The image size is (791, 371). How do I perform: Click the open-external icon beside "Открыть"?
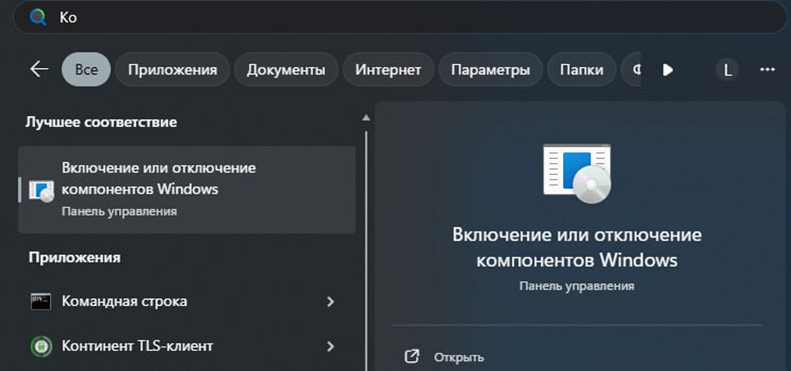point(412,357)
